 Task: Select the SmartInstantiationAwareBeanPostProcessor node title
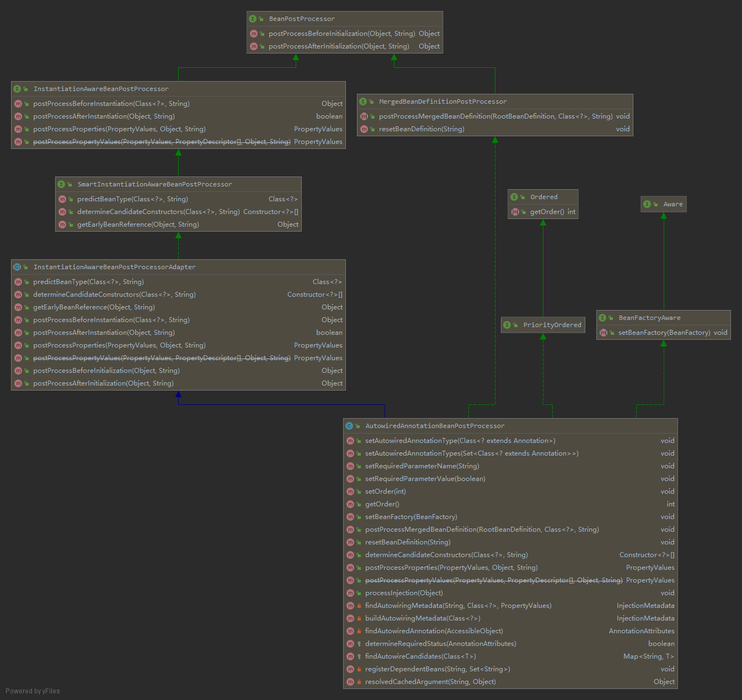point(154,184)
